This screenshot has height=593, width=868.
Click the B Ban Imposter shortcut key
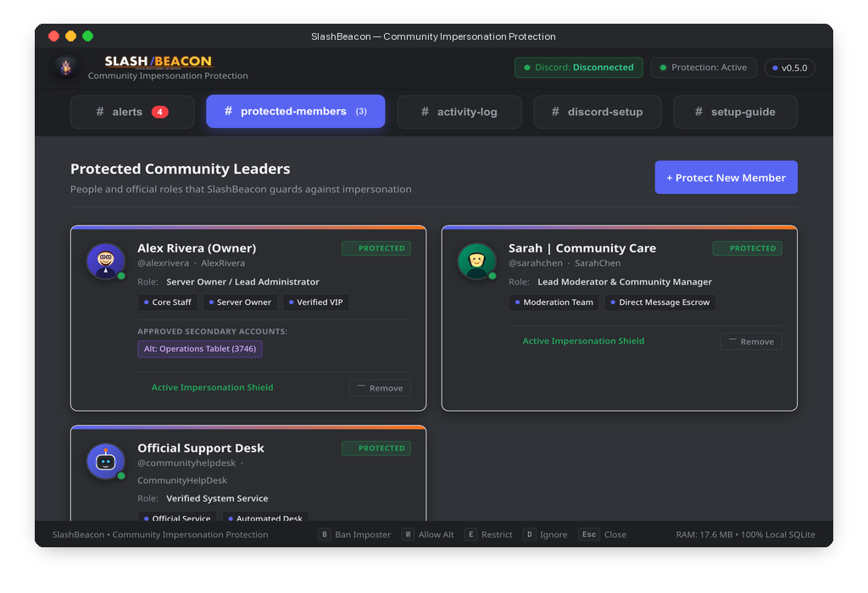click(x=325, y=535)
